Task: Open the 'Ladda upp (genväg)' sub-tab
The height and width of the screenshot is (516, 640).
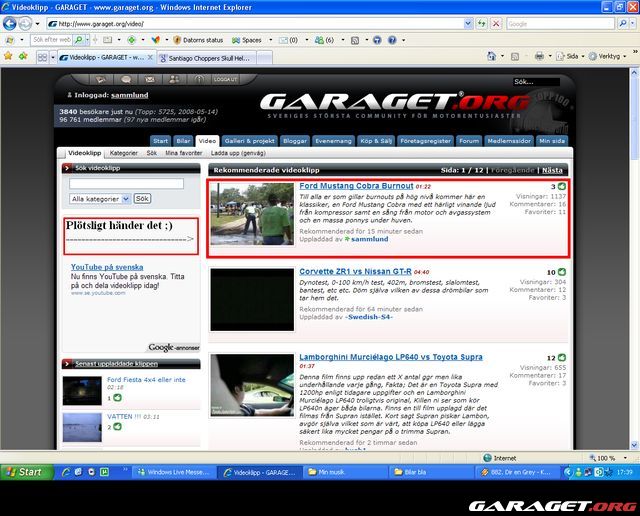Action: [238, 153]
